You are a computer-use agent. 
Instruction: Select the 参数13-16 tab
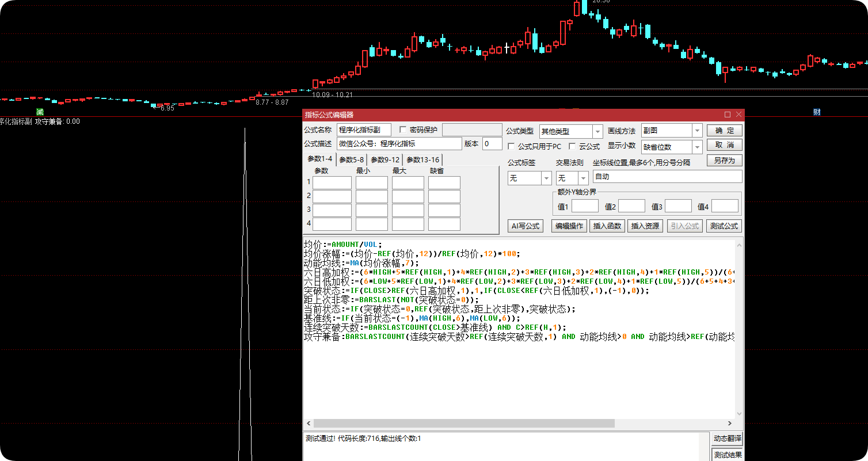tap(422, 159)
